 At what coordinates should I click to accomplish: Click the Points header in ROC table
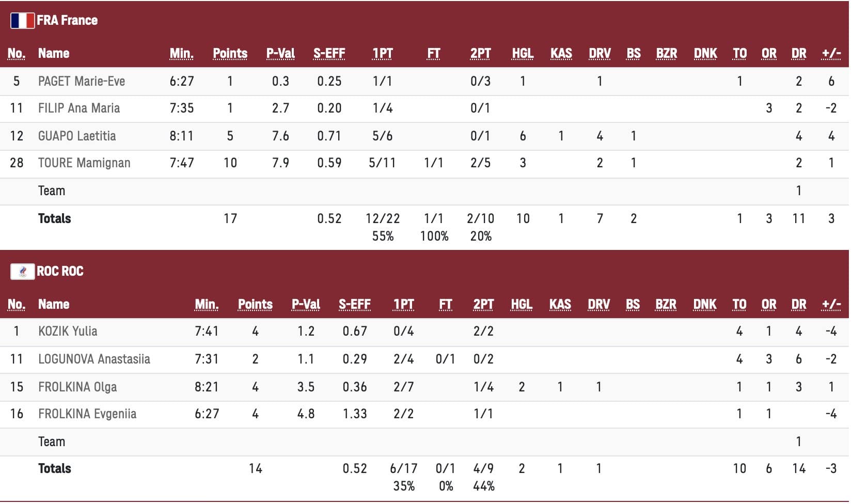pos(255,304)
